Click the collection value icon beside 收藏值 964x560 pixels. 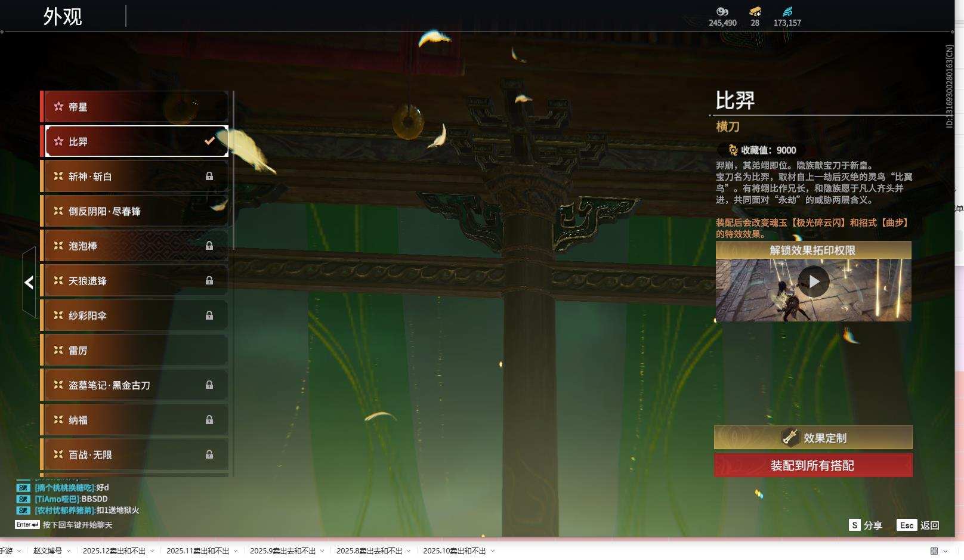pos(733,150)
